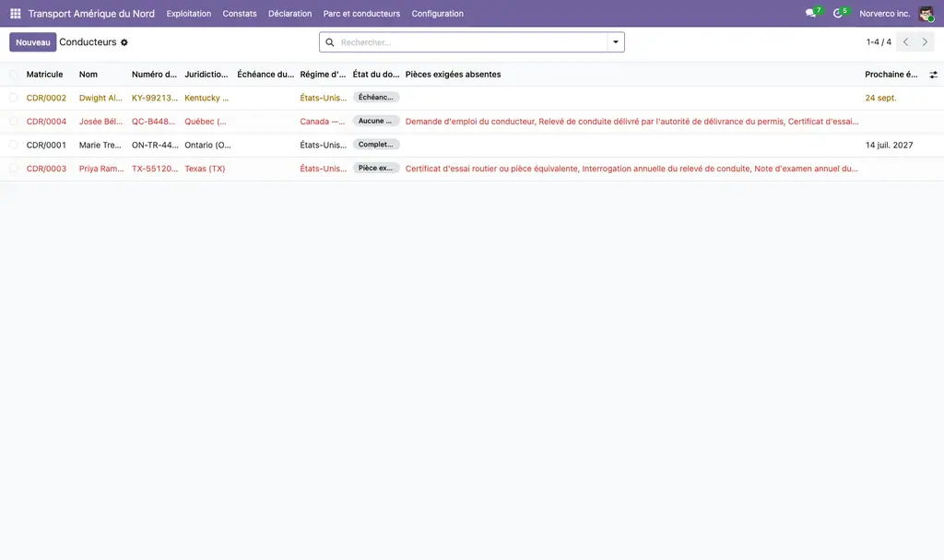Click the search magnifier icon

pos(330,42)
